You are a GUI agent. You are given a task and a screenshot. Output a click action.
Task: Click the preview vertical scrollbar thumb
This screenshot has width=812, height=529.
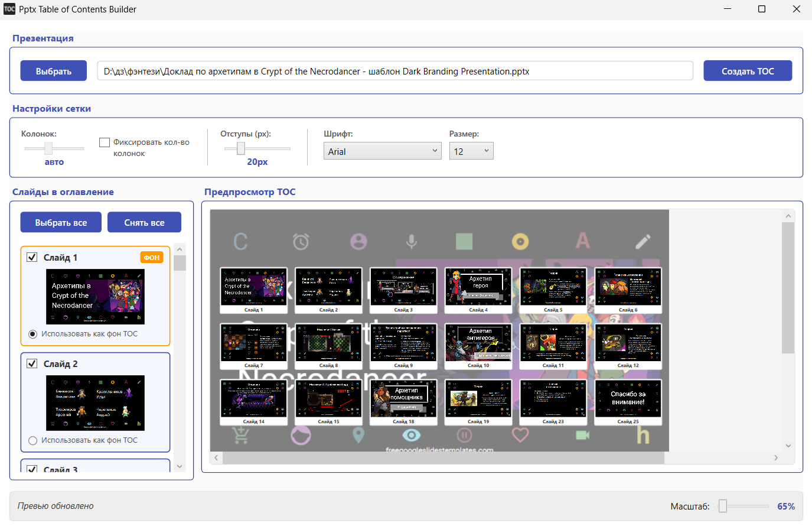point(788,288)
